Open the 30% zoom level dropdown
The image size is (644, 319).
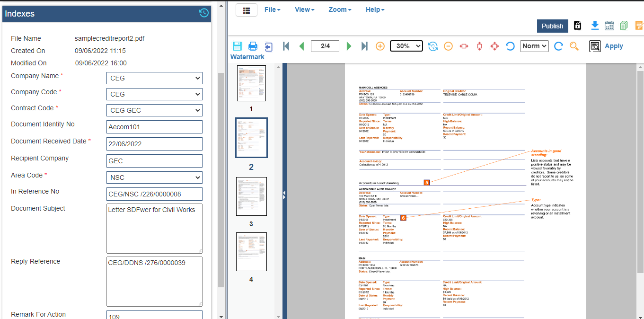(406, 46)
